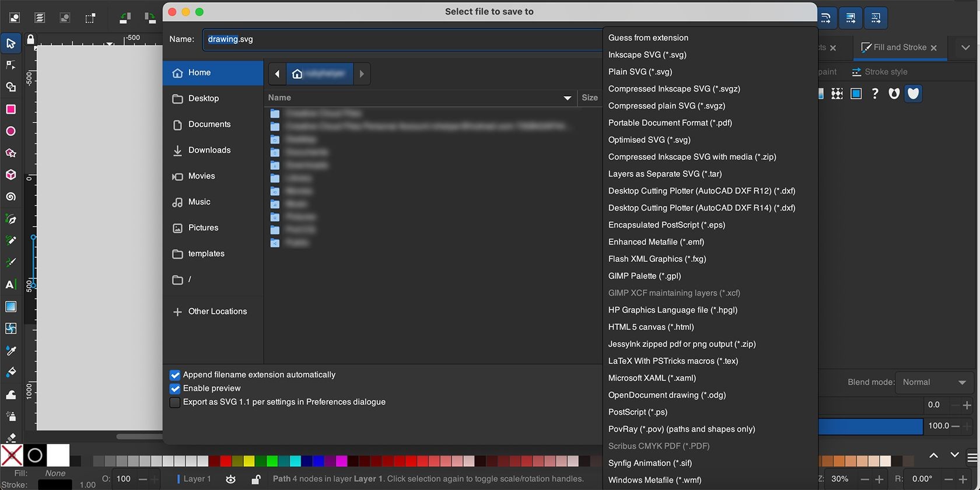Viewport: 980px width, 490px height.
Task: Click Rotate 90 degrees clockwise icon
Action: [150, 18]
